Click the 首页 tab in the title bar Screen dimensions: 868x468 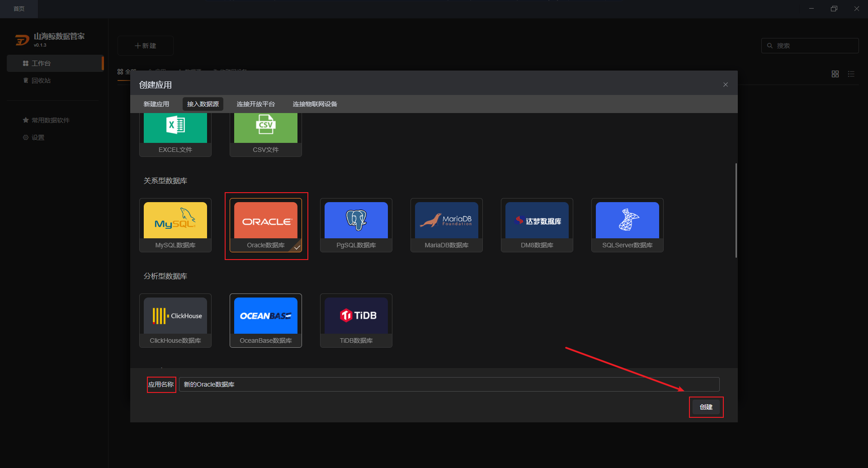pyautogui.click(x=19, y=9)
